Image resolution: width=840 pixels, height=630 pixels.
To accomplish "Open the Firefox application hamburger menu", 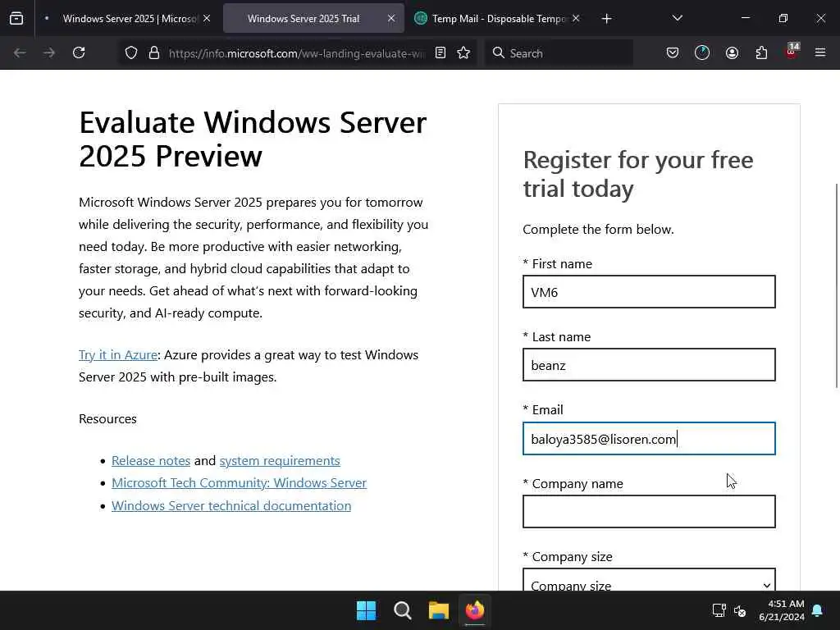I will coord(820,53).
